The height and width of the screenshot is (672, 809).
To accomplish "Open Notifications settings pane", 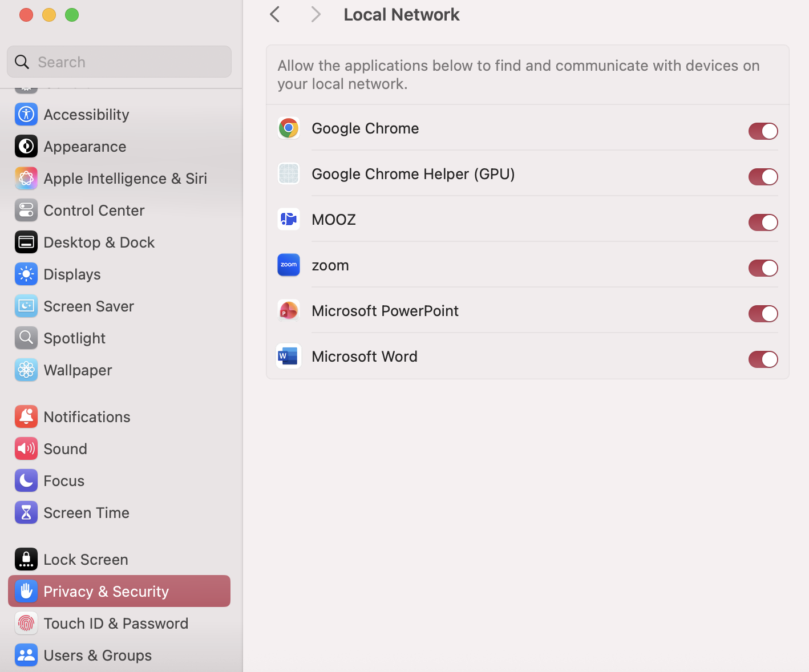I will (x=87, y=417).
